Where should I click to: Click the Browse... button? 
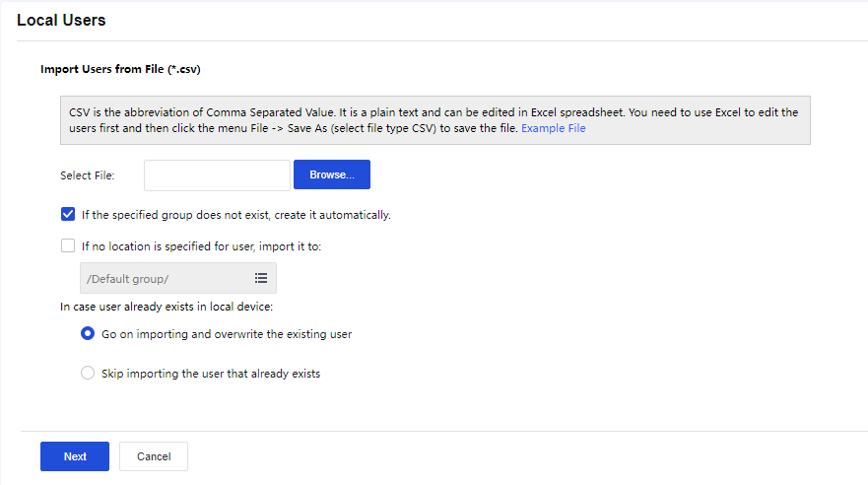pos(331,174)
